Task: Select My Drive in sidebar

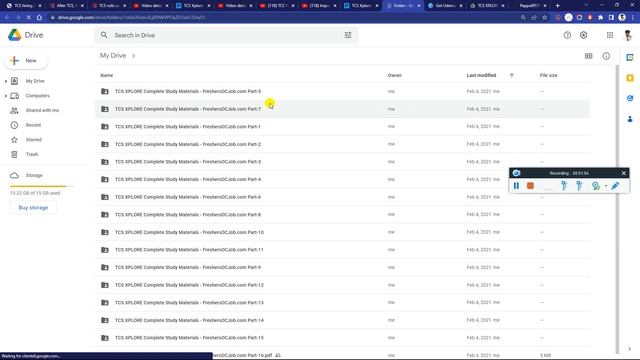Action: 35,81
